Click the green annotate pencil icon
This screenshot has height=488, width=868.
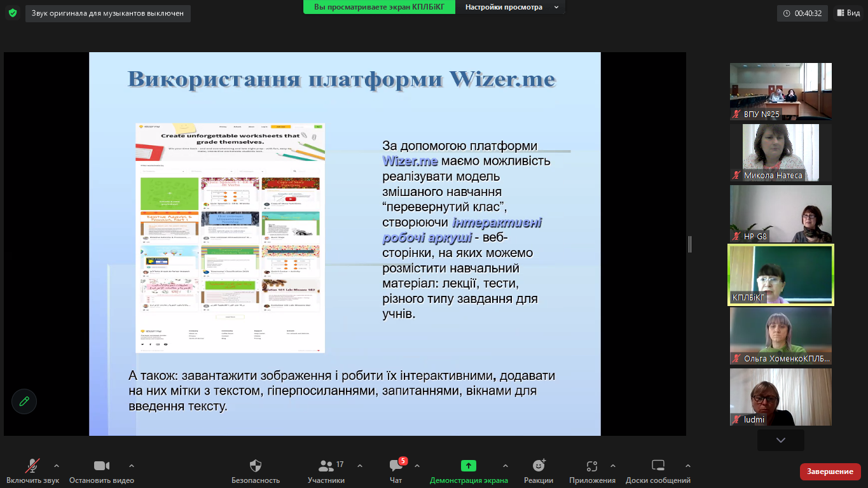tap(24, 401)
